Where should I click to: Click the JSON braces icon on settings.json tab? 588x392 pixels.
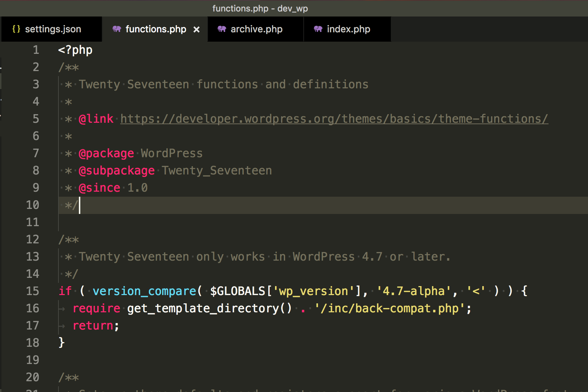(16, 29)
